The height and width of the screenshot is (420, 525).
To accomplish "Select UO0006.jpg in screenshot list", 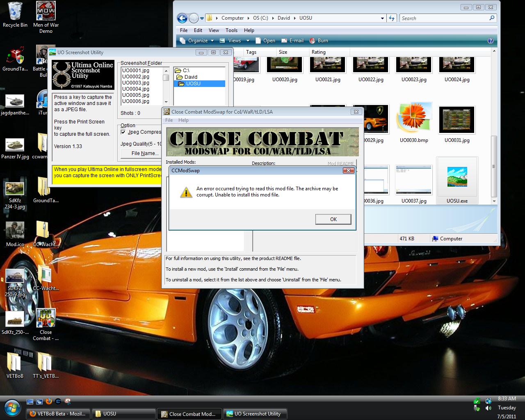I will click(136, 101).
